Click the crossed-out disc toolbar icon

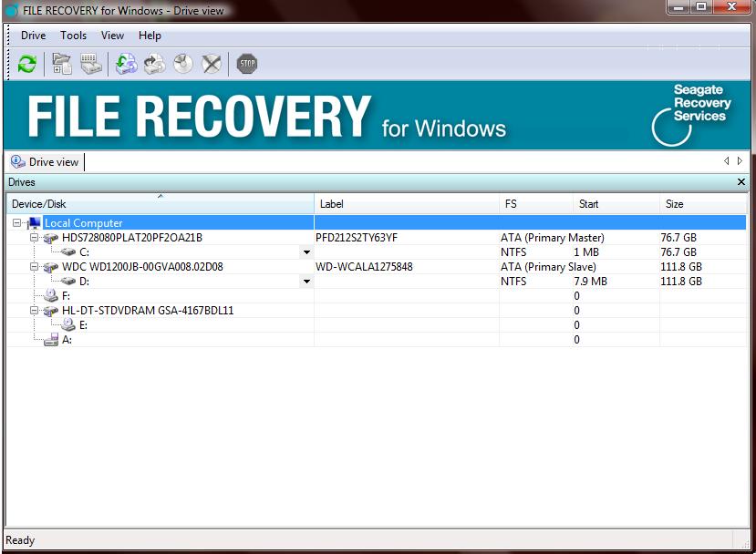(x=212, y=64)
